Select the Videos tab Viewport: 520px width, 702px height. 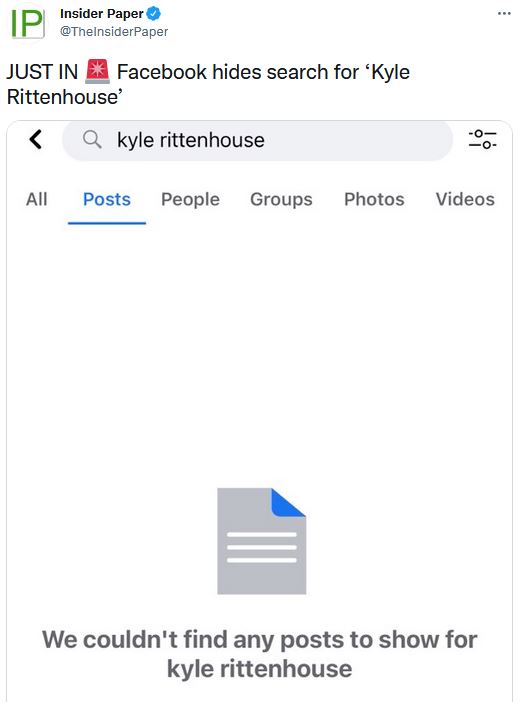click(x=465, y=199)
